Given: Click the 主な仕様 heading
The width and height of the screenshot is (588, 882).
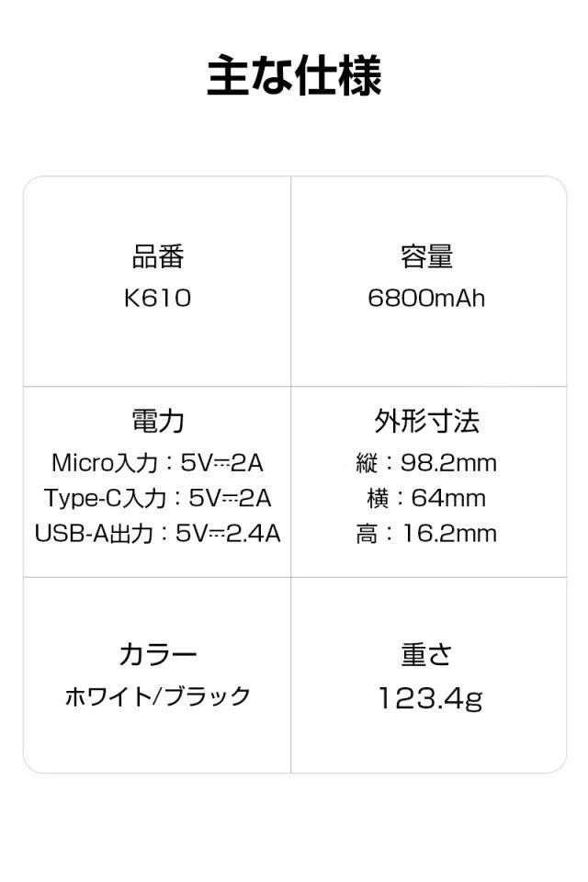Looking at the screenshot, I should [294, 76].
